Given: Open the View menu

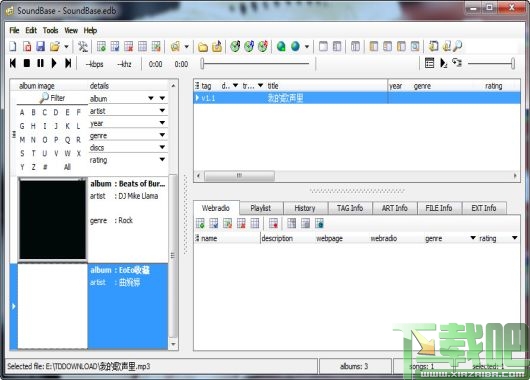Looking at the screenshot, I should (x=71, y=30).
